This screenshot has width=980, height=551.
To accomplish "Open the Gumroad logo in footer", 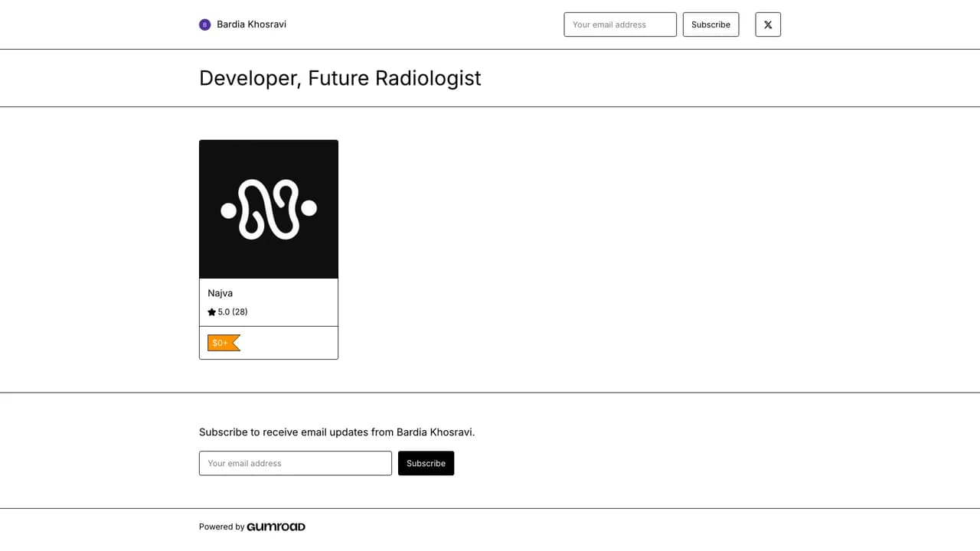I will [x=276, y=527].
